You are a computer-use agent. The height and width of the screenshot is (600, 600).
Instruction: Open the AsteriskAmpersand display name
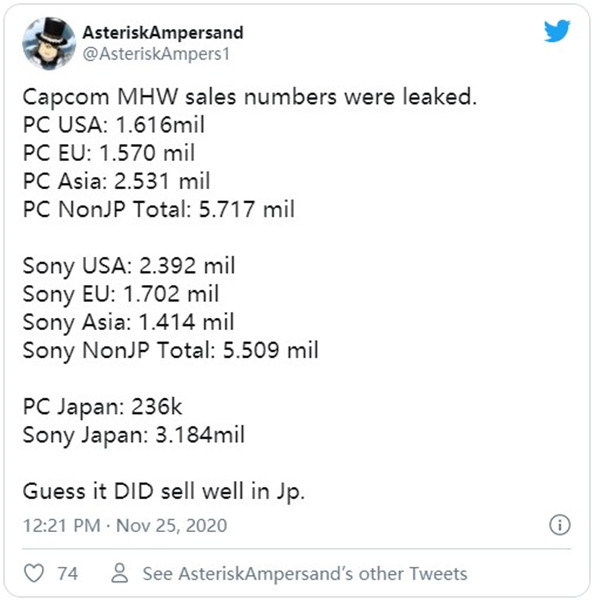(163, 33)
